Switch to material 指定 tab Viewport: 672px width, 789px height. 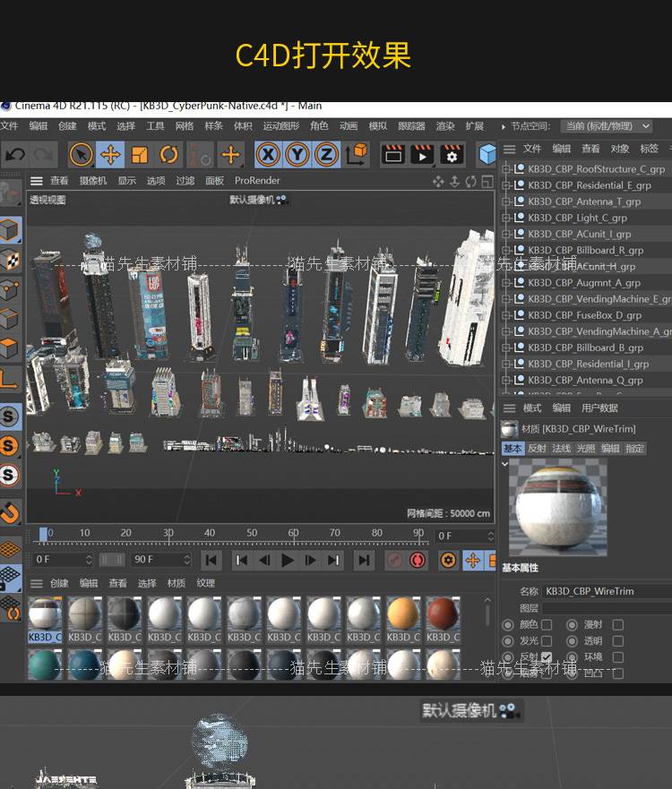(x=634, y=448)
